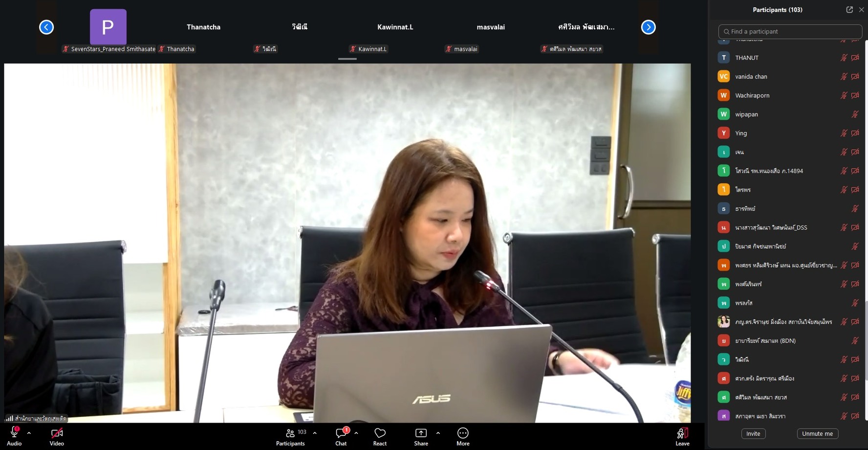Expand the caret next to Chat
This screenshot has width=868, height=450.
click(356, 433)
